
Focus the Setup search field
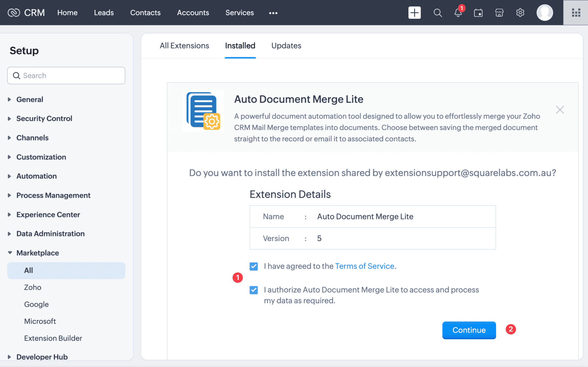[x=66, y=75]
